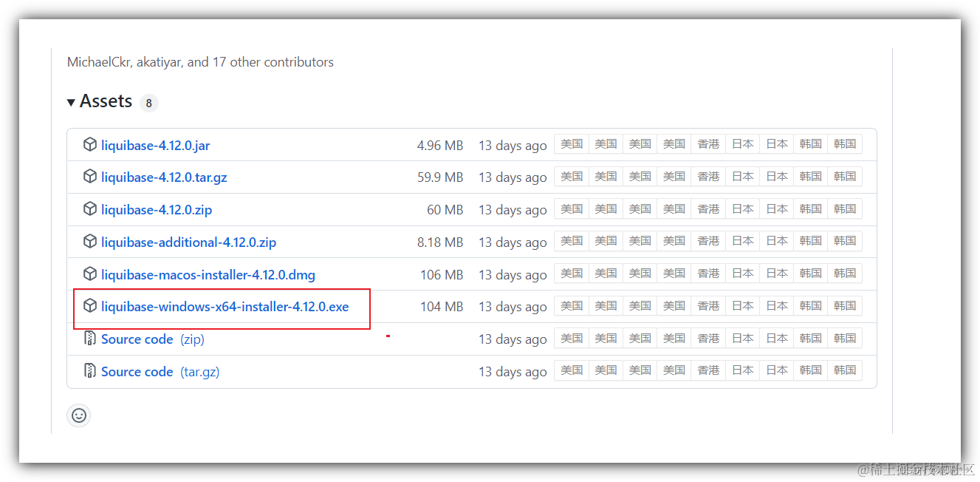Open the smiley emoji reaction picker
The width and height of the screenshot is (980, 482).
pos(79,415)
